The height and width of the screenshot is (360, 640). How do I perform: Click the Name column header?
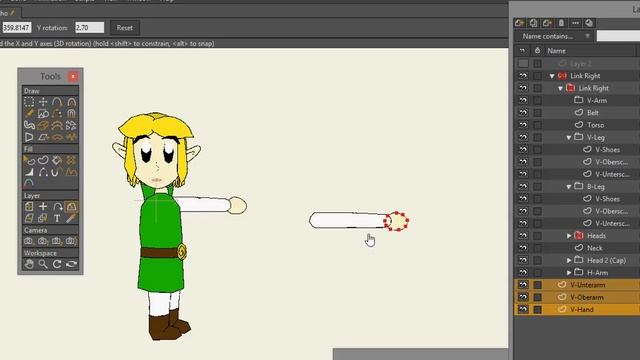click(x=556, y=51)
